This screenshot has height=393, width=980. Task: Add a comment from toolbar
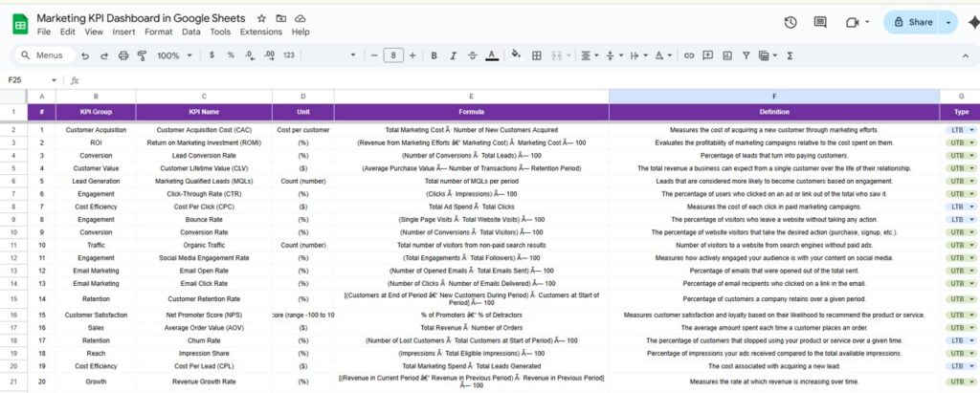coord(707,55)
